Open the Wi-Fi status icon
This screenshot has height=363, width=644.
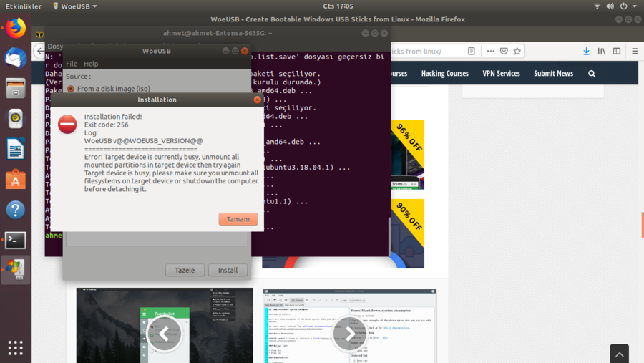point(597,6)
